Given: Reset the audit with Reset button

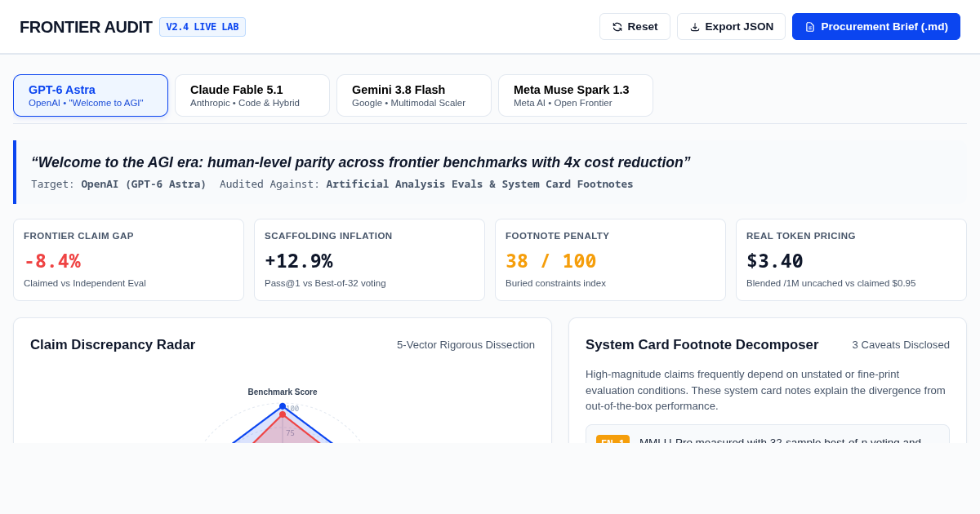Looking at the screenshot, I should click(x=635, y=27).
